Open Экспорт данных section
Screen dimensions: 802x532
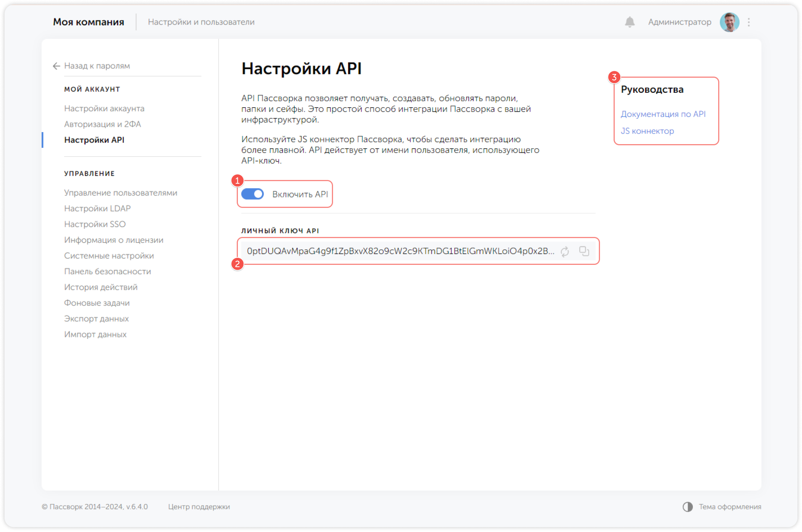click(96, 318)
